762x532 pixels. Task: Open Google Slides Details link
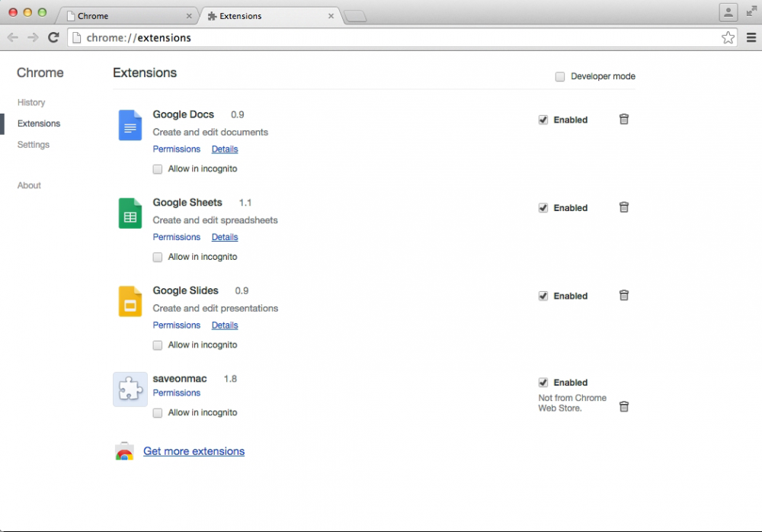[225, 325]
